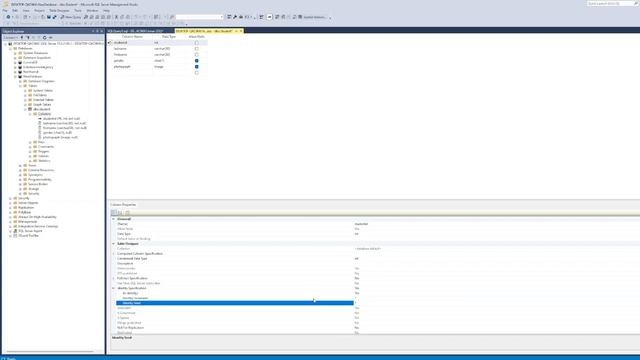Collapse the (General) property category

113,219
